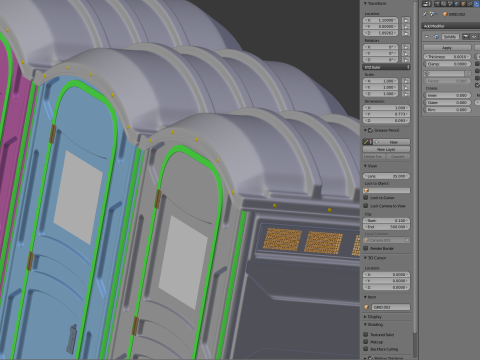This screenshot has width=480, height=360.
Task: Adjust the Rim crease slider
Action: [x=447, y=109]
